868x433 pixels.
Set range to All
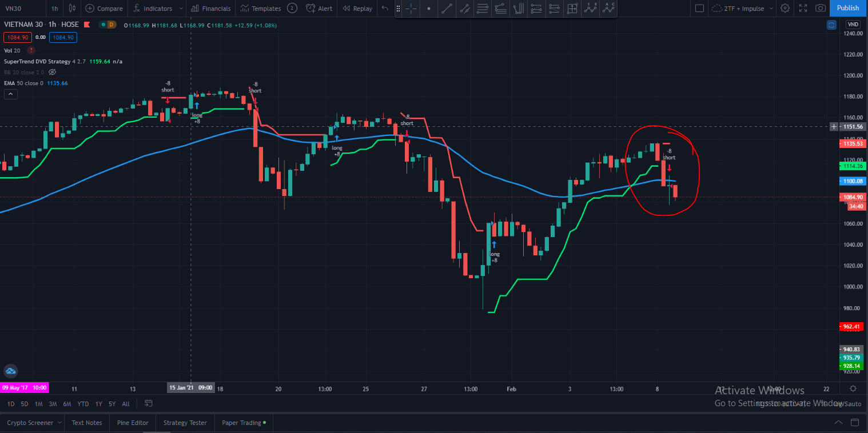pos(126,404)
